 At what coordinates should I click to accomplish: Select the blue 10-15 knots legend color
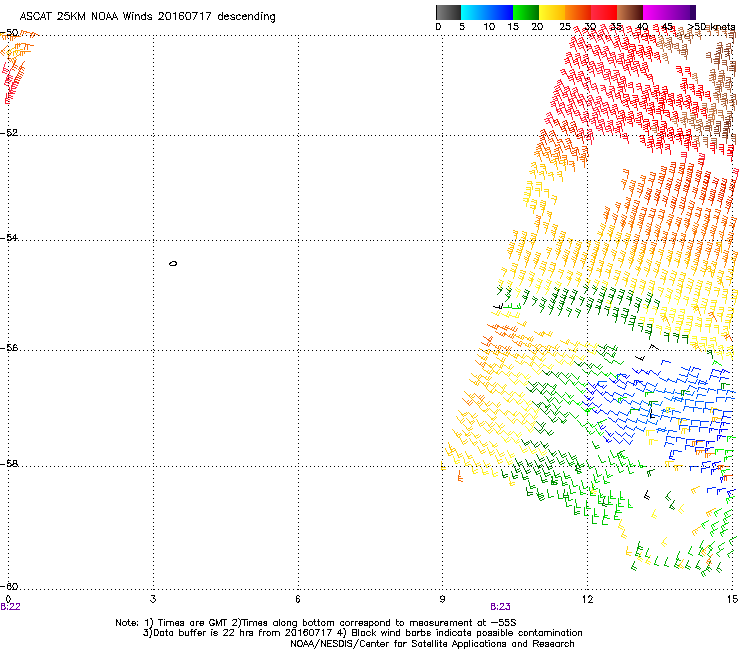(500, 12)
